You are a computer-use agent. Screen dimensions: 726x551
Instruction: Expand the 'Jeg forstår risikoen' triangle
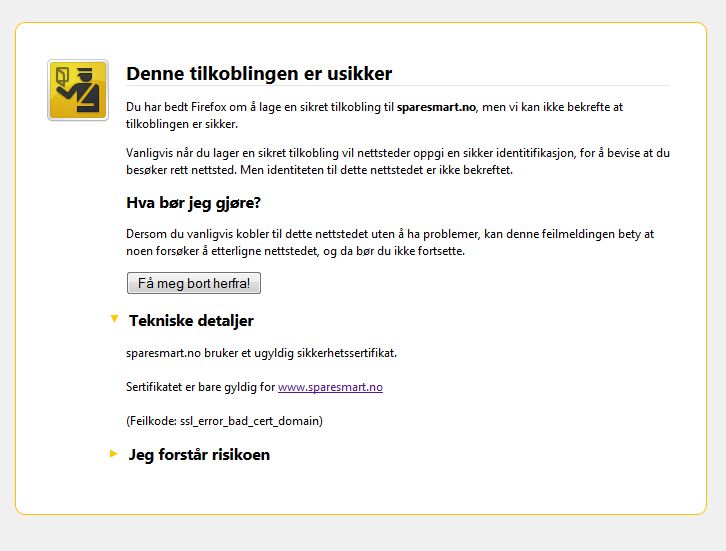click(x=113, y=453)
